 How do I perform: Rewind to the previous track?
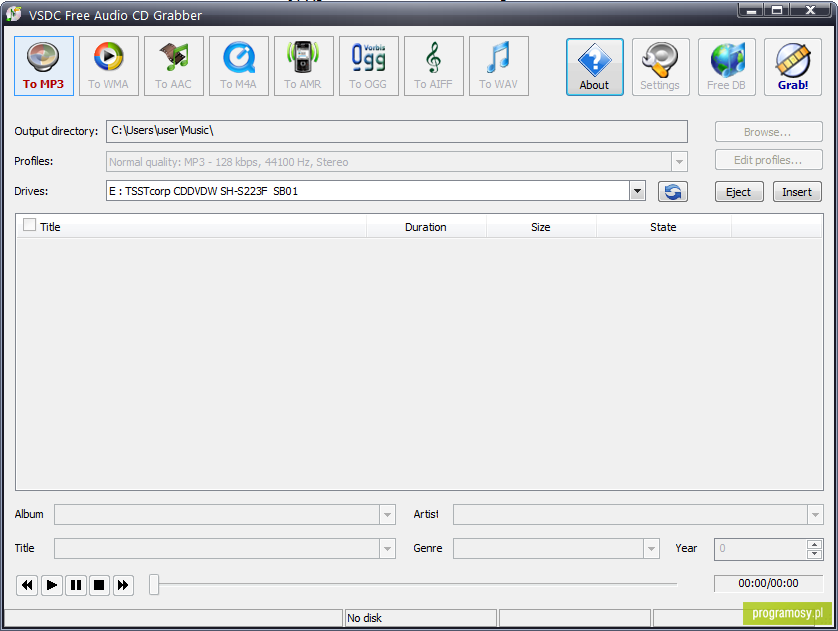pyautogui.click(x=27, y=585)
